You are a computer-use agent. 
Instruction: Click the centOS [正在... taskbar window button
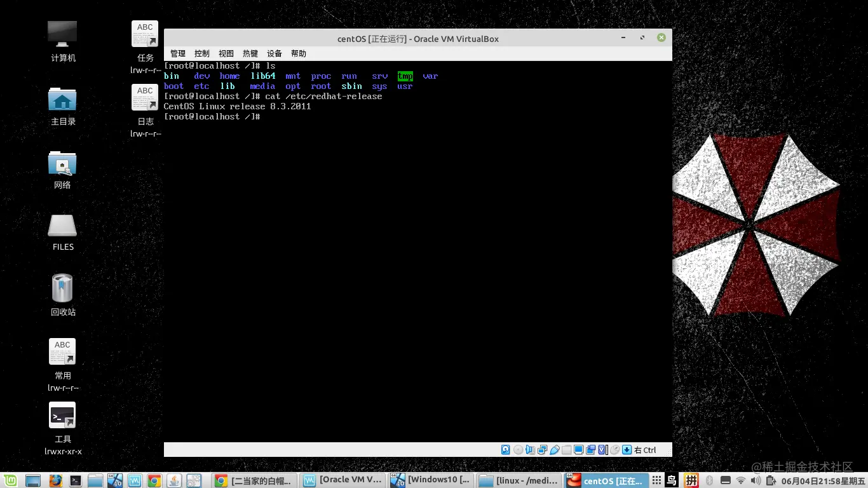tap(607, 480)
